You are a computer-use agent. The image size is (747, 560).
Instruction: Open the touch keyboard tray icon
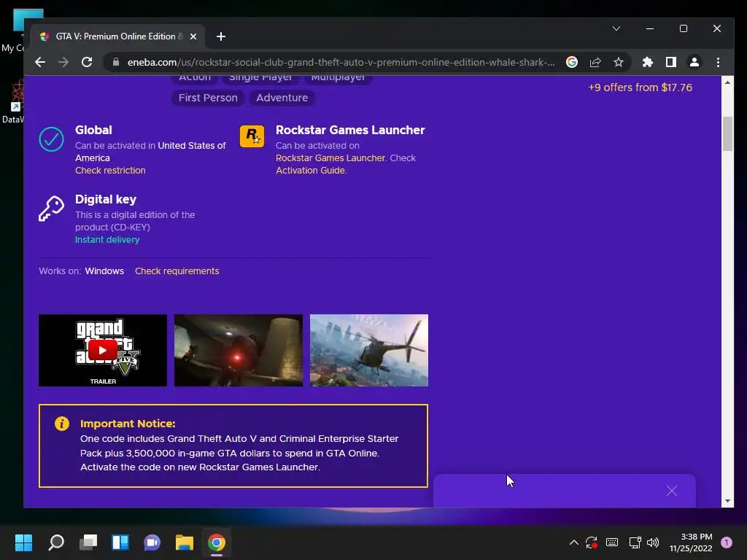pos(612,542)
